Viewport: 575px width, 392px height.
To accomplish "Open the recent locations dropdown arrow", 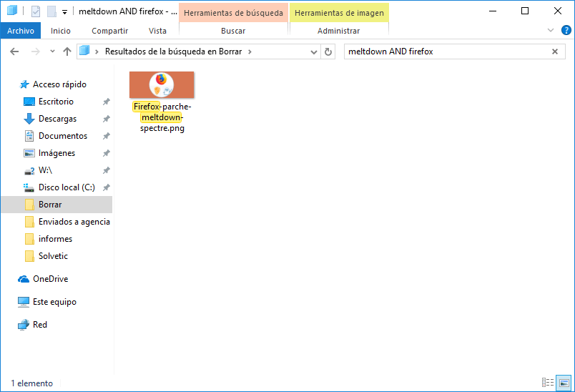I will coord(52,52).
